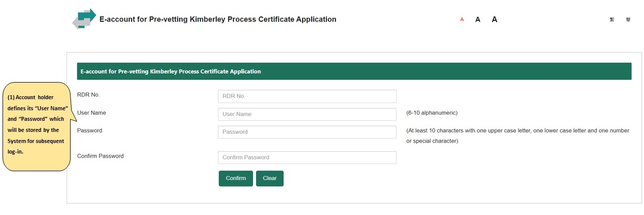Select the medium font size A

[478, 20]
